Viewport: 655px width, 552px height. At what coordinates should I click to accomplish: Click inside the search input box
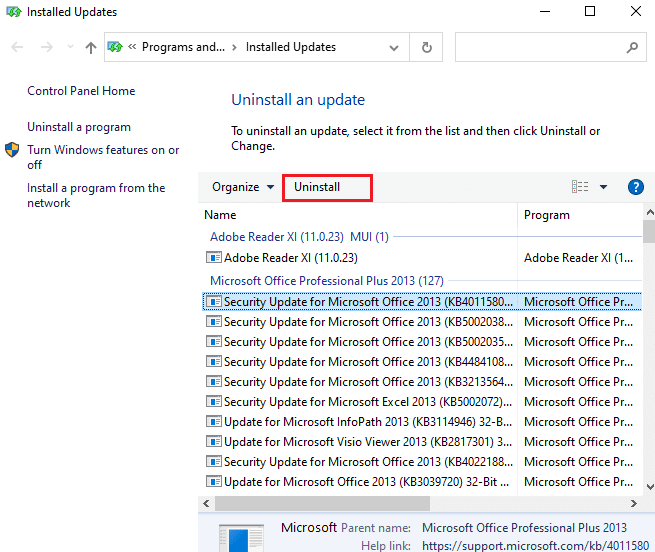click(x=541, y=47)
